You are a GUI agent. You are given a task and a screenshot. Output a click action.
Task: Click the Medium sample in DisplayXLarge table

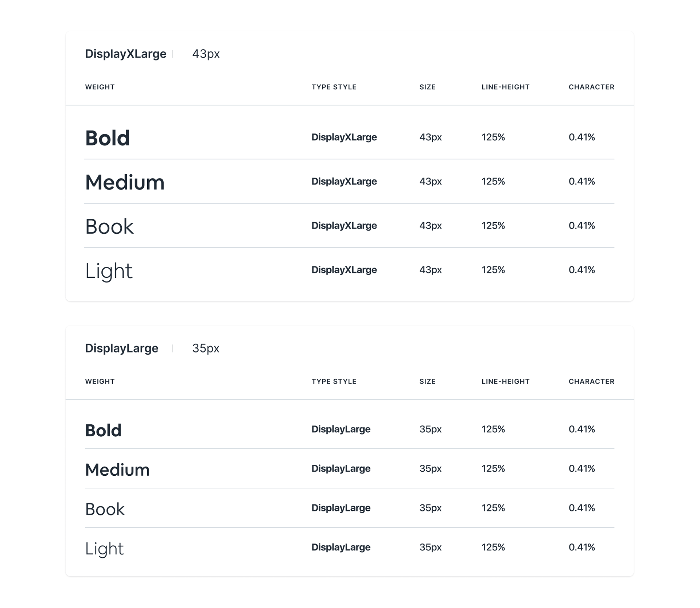125,182
